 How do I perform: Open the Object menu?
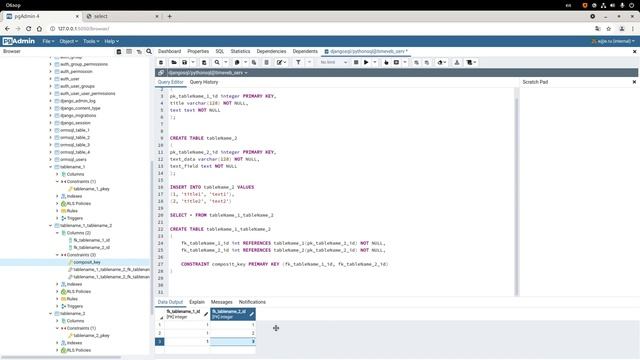pos(69,41)
